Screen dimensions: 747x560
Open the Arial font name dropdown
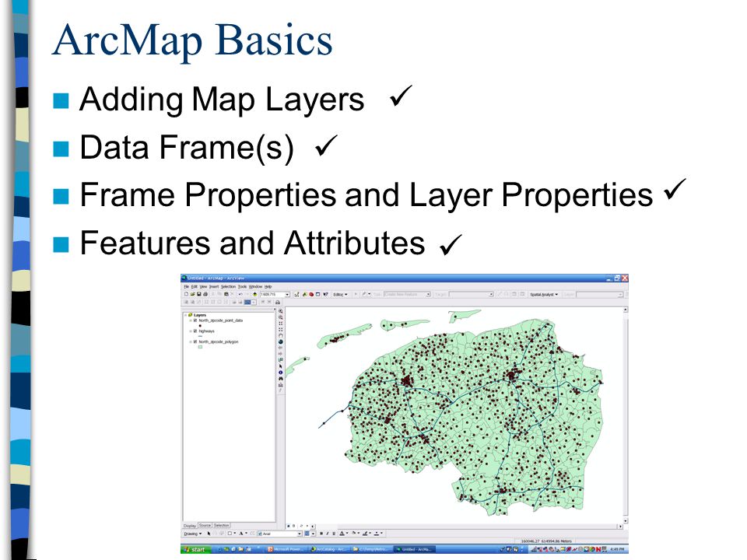pos(300,534)
